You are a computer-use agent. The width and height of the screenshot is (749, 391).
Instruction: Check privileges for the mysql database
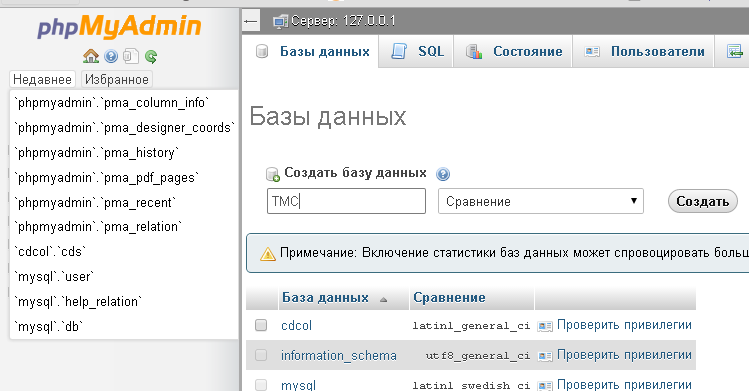tap(624, 385)
